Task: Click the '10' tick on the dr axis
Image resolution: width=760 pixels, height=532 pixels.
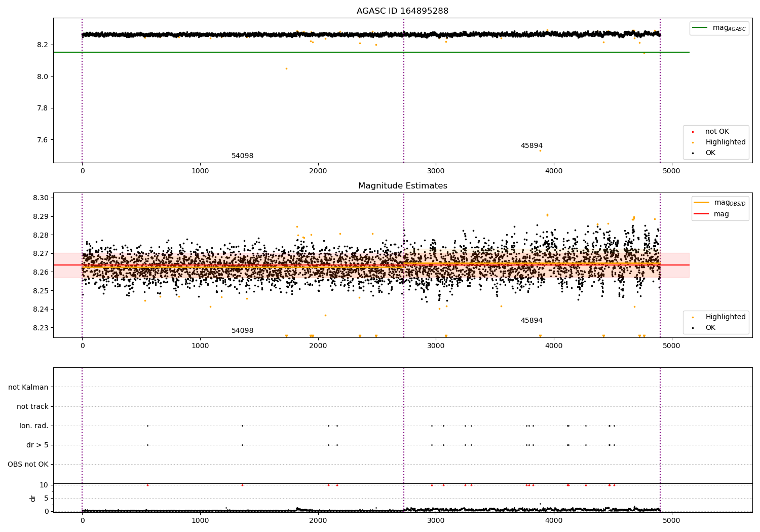Action: coord(44,485)
